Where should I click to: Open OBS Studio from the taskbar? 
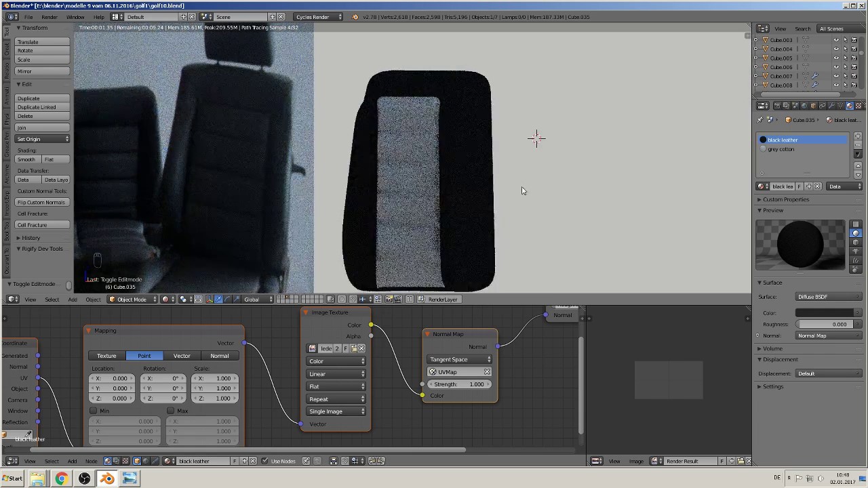pos(84,479)
